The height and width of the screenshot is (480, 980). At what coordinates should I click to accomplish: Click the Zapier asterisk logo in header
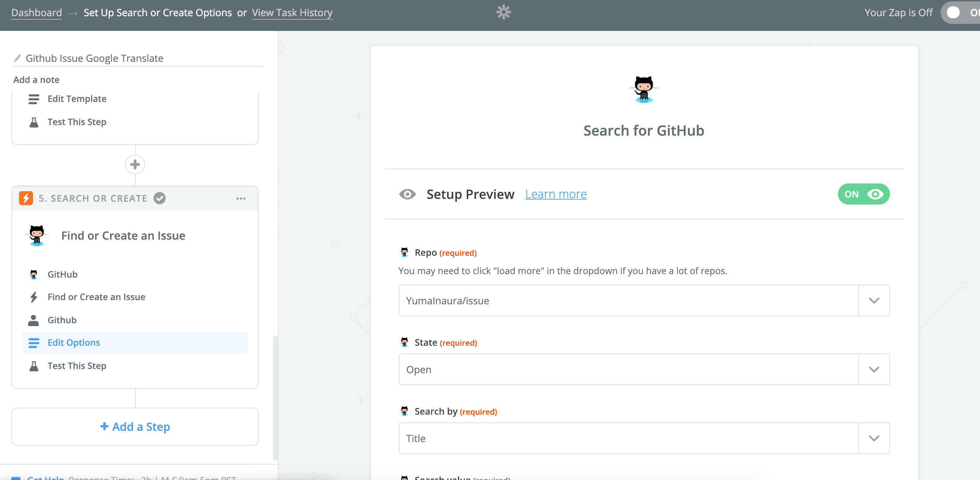[x=503, y=12]
